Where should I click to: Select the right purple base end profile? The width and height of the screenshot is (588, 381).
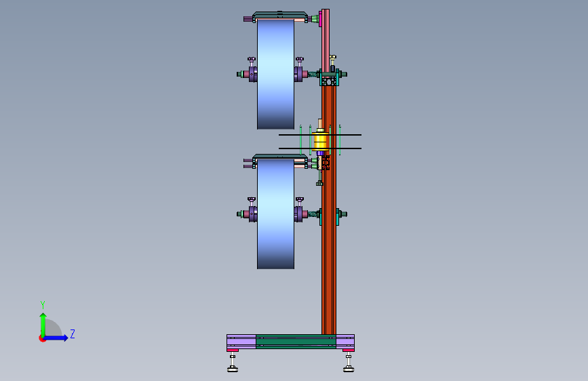pyautogui.click(x=345, y=342)
